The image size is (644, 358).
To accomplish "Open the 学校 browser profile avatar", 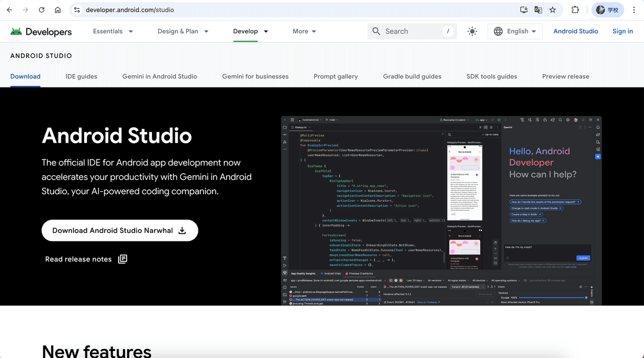I will 607,9.
